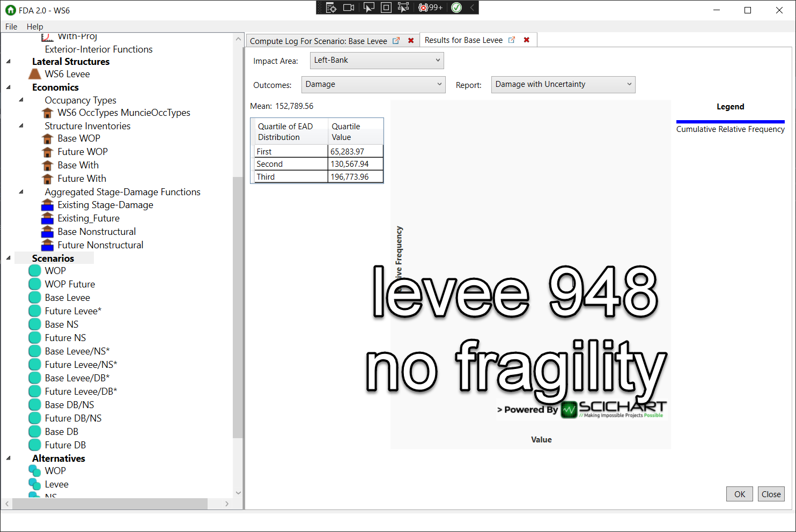Select the Base Levee scenario icon
The height and width of the screenshot is (532, 796).
(x=34, y=297)
